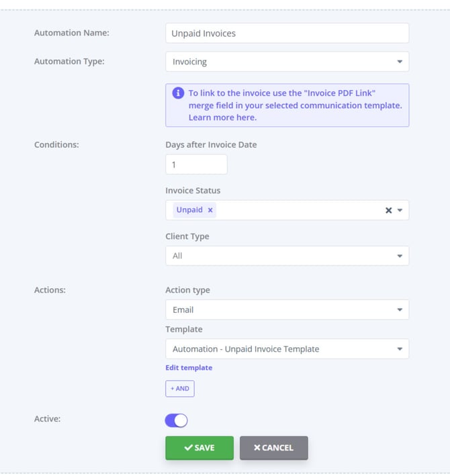Click the Learn more here link
Screen dimensions: 450x476
(x=222, y=117)
